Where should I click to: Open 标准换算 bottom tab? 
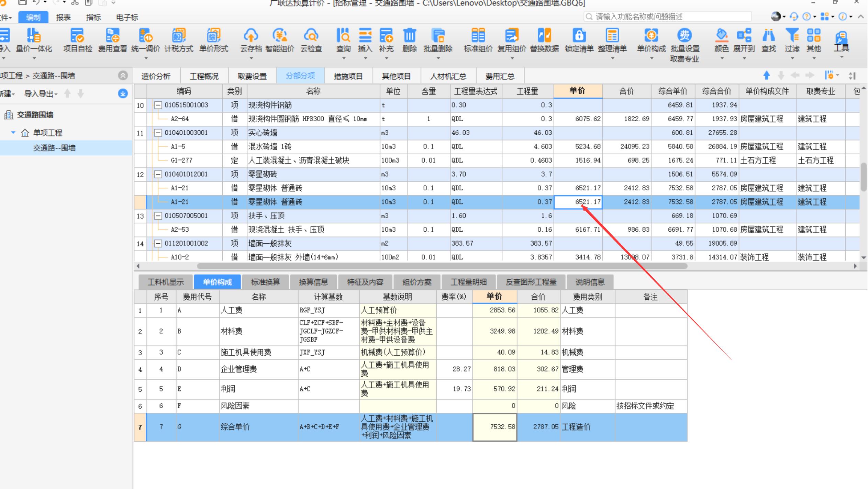pyautogui.click(x=265, y=282)
